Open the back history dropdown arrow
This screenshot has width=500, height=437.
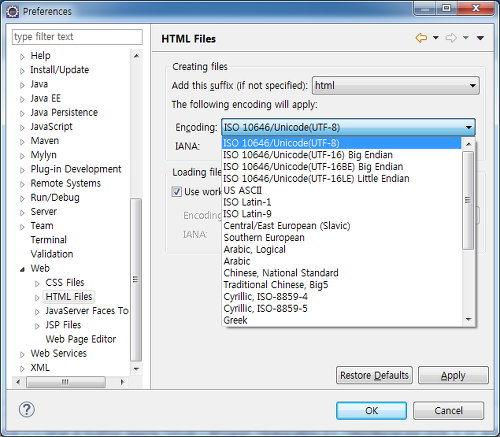pyautogui.click(x=436, y=38)
